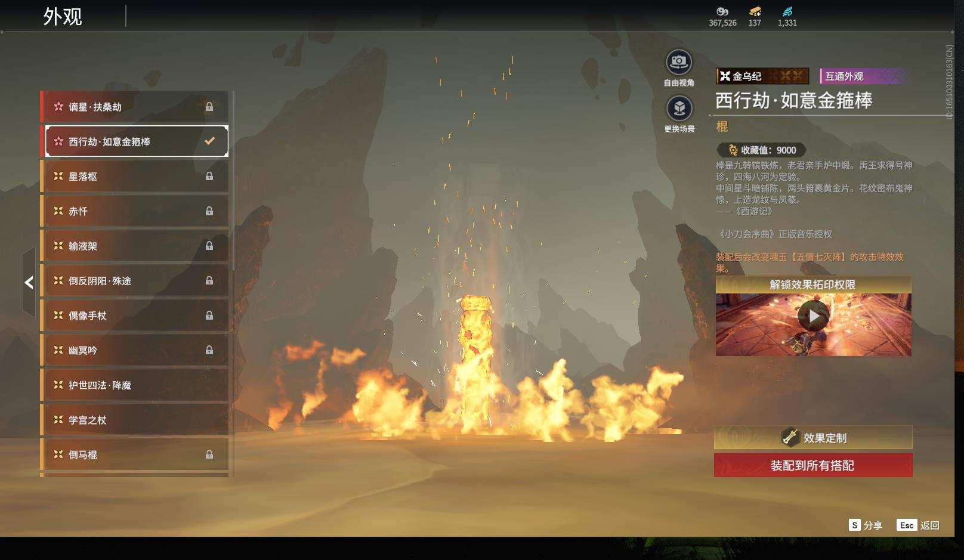This screenshot has width=964, height=560.
Task: Click the S 分享 share button
Action: pos(866,525)
